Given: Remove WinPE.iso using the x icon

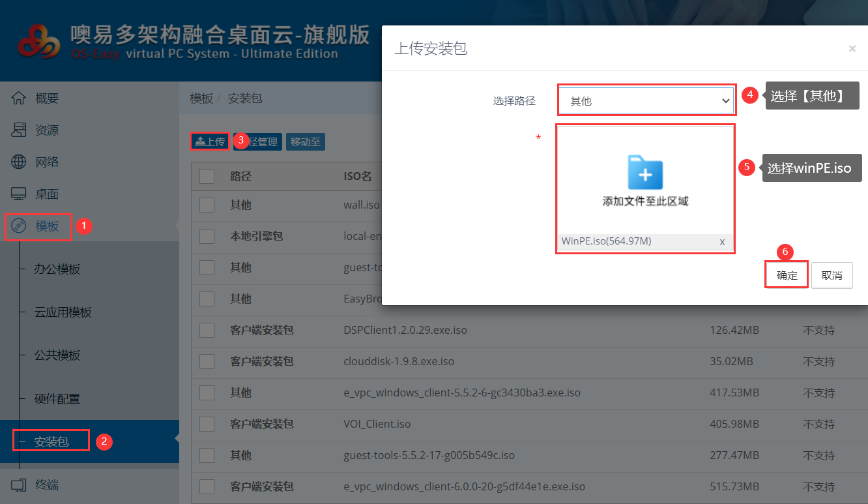Looking at the screenshot, I should coord(722,242).
